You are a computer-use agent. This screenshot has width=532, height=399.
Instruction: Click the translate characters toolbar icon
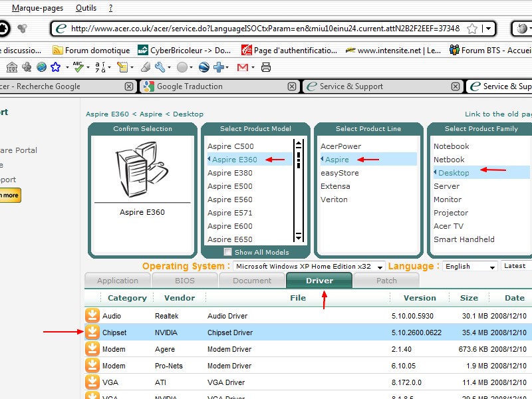pos(100,67)
